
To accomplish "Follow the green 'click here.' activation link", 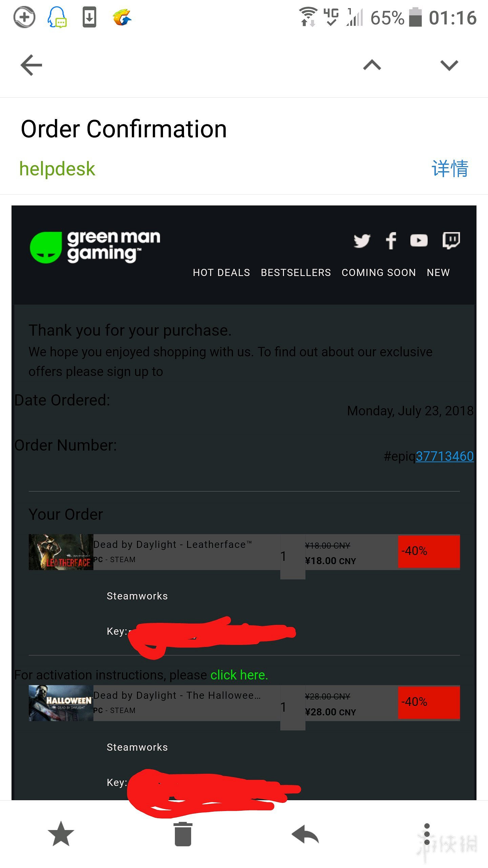I will tap(239, 675).
